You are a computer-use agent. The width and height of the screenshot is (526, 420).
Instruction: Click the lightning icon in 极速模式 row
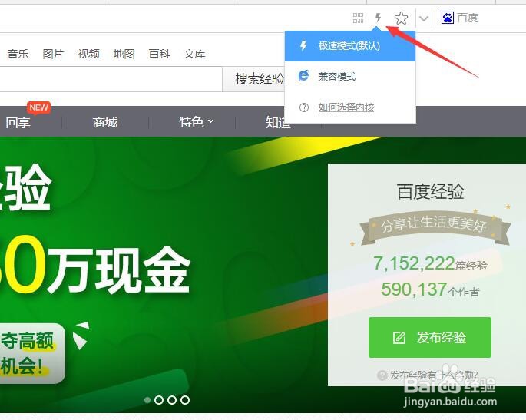pyautogui.click(x=303, y=45)
